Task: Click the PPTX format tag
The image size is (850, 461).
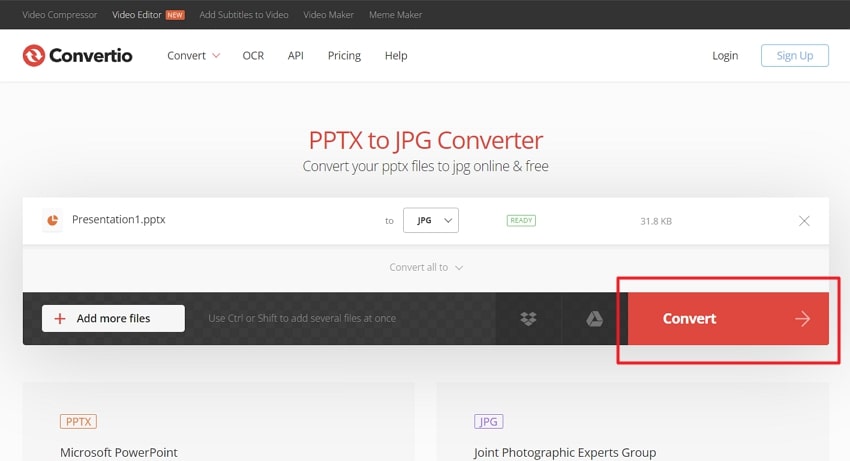Action: (79, 421)
